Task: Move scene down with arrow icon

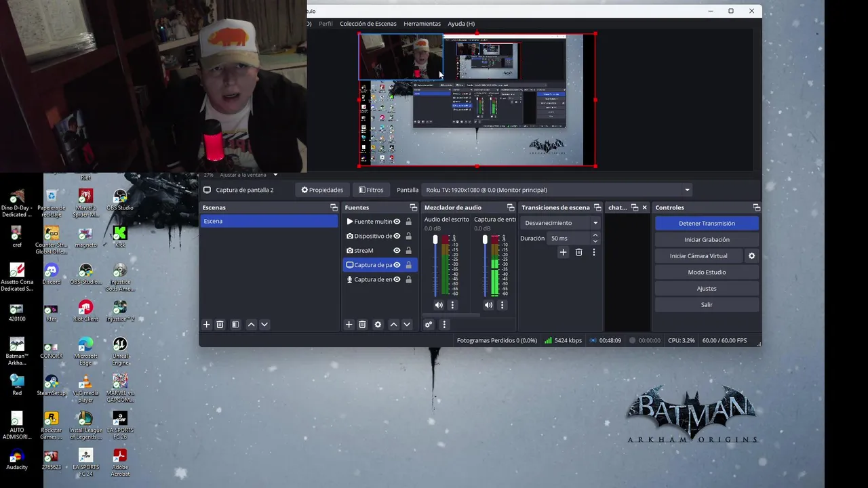Action: (x=264, y=325)
